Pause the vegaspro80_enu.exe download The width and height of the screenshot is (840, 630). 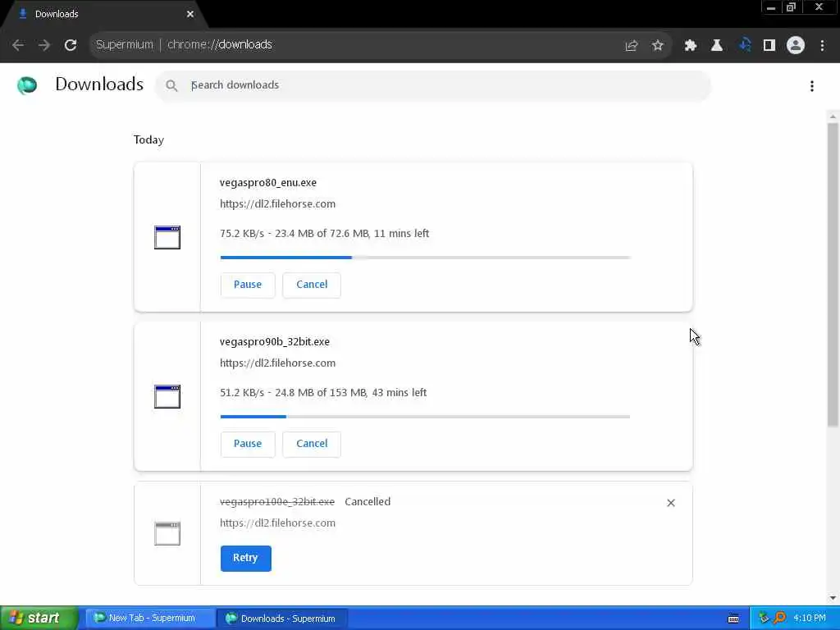[x=248, y=285]
